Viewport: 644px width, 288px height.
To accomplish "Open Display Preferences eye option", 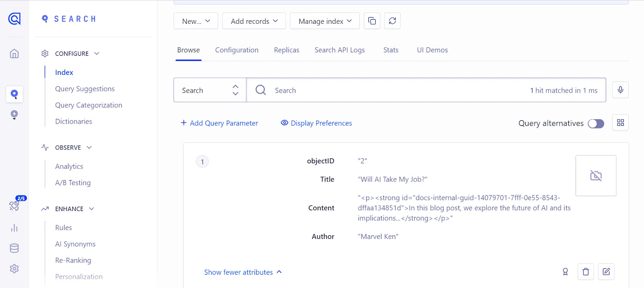I will tap(316, 123).
